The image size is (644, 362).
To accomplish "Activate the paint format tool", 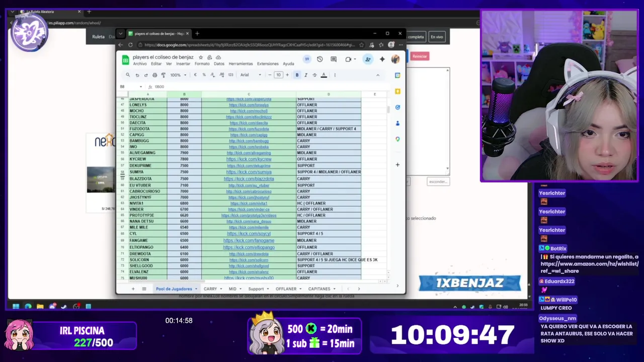I will [x=163, y=75].
